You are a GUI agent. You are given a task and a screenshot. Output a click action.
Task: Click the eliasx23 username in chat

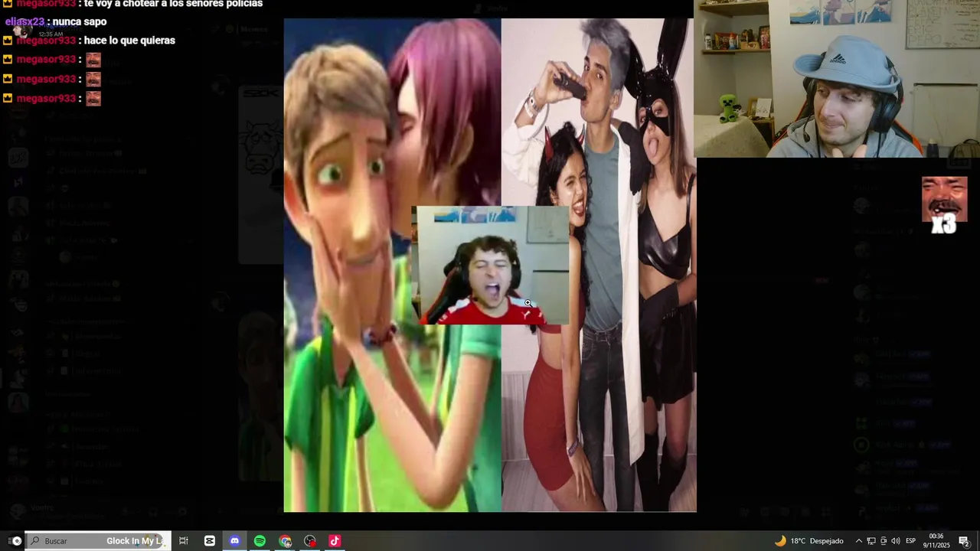point(25,21)
